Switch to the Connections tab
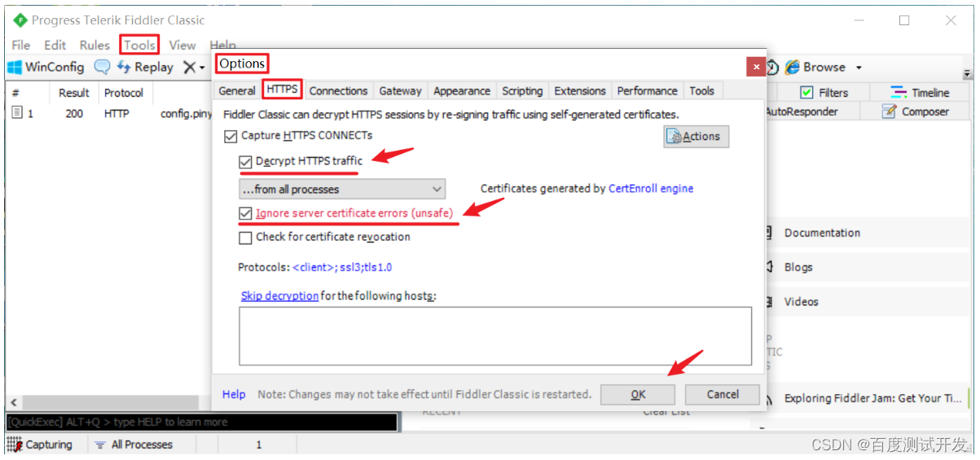The width and height of the screenshot is (980, 460). tap(338, 90)
